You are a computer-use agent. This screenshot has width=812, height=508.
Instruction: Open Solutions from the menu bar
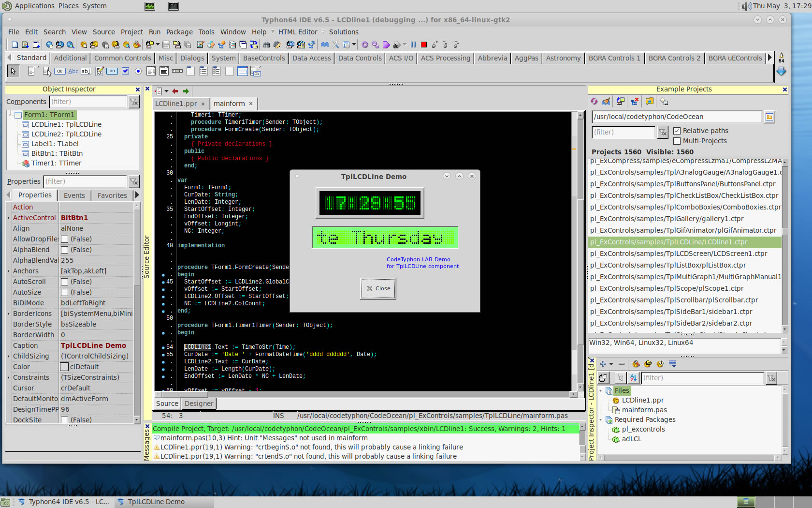344,32
